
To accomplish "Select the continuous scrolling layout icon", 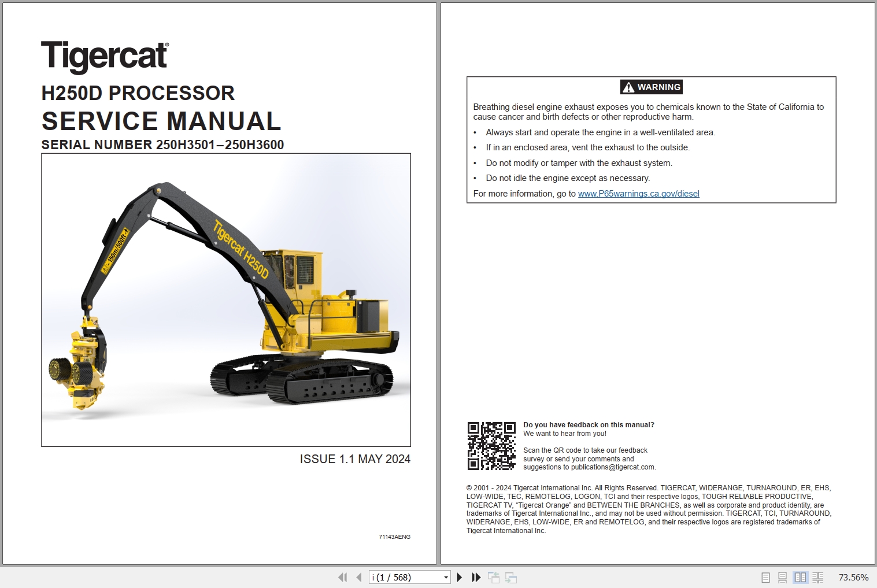I will (x=783, y=577).
